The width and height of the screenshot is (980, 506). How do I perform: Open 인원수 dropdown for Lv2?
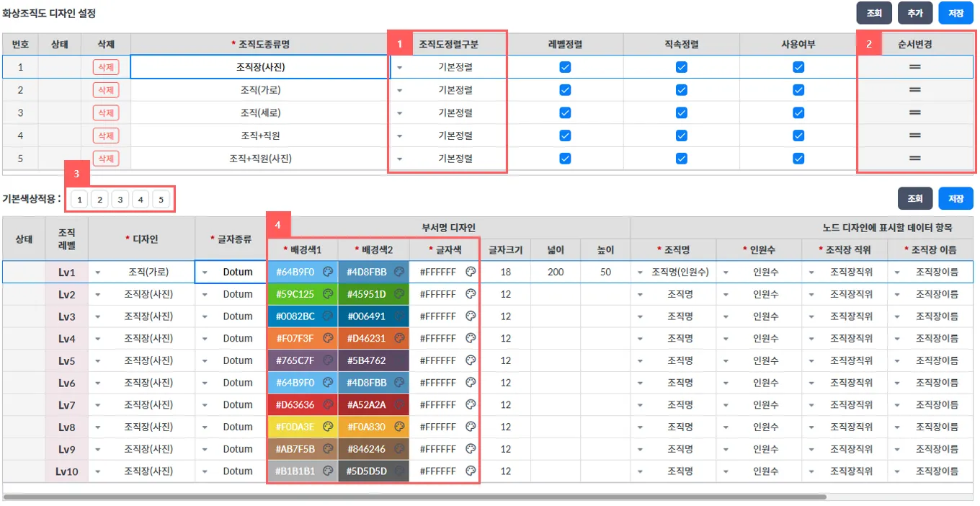tap(726, 295)
